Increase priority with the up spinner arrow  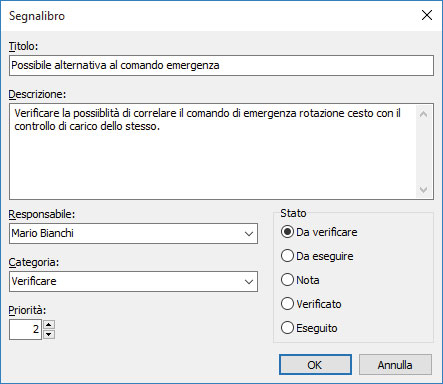coord(49,325)
